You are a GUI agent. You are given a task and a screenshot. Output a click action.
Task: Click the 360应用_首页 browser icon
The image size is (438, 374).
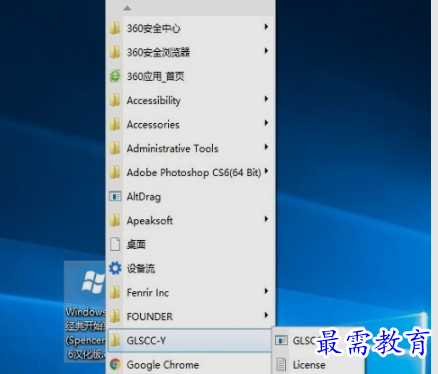tap(115, 76)
